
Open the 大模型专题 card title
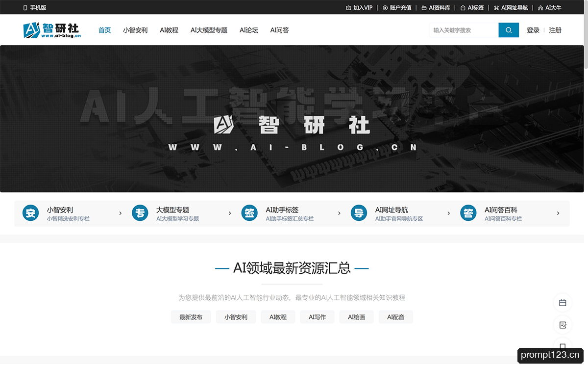pos(172,210)
